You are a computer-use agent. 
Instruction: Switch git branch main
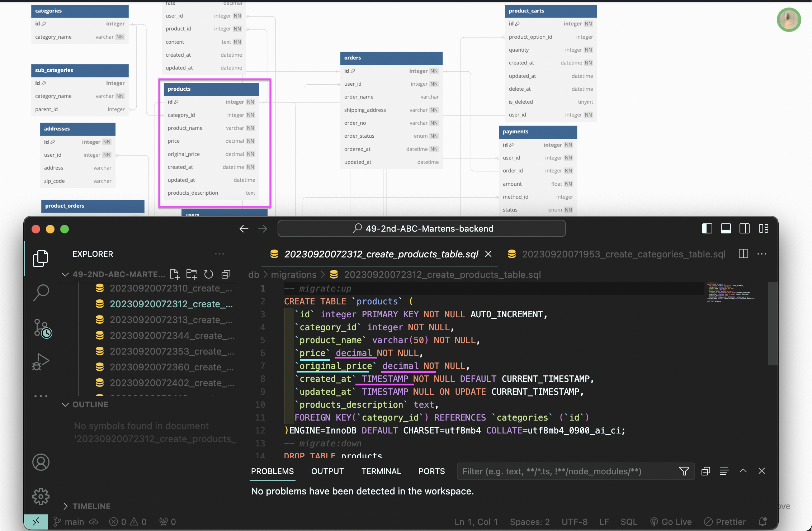click(69, 522)
